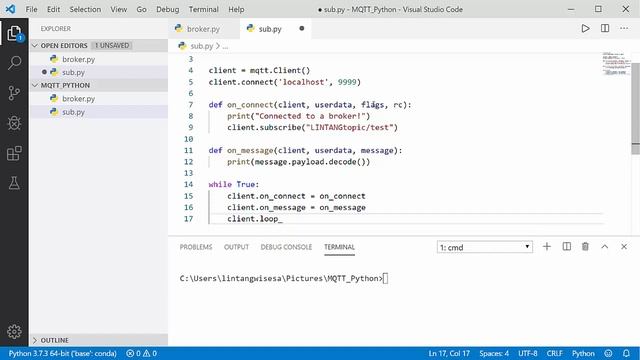Change language mode Python
640x360 pixels.
click(x=583, y=353)
